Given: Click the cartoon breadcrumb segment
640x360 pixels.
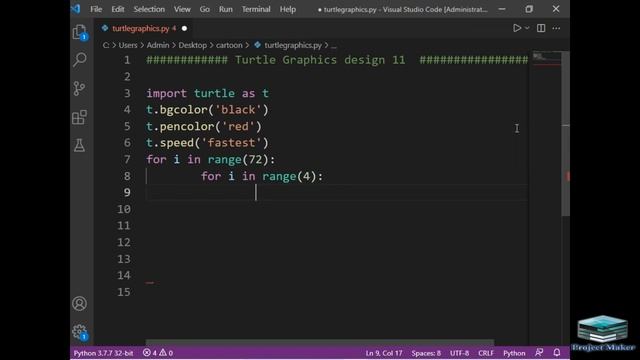Looking at the screenshot, I should point(229,45).
